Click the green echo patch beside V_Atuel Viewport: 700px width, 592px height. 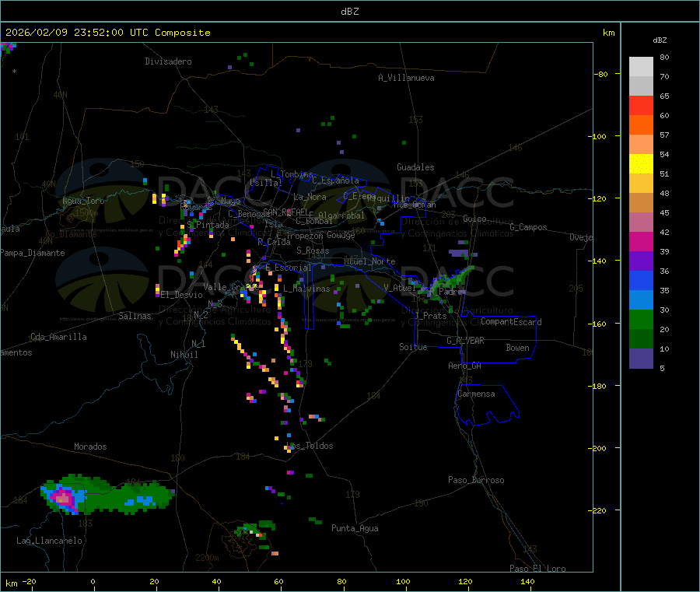click(x=448, y=283)
